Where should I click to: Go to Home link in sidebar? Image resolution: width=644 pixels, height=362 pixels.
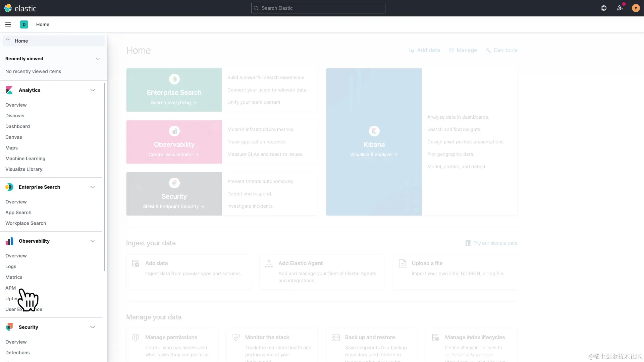(x=21, y=41)
